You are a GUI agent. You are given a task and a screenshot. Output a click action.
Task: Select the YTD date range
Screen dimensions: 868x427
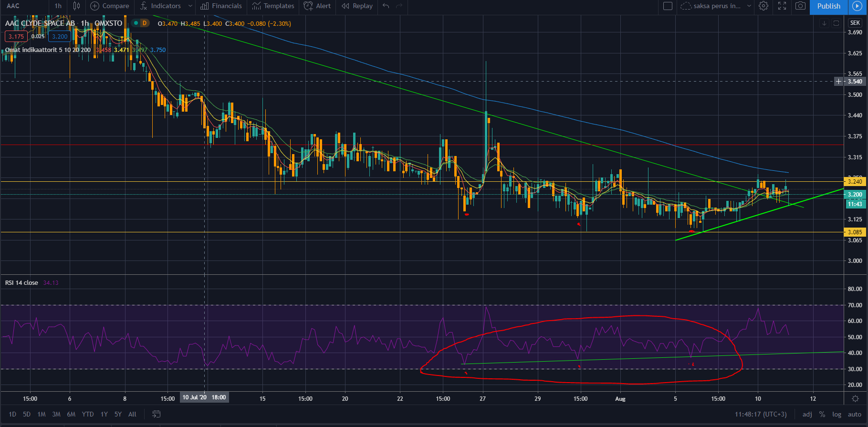coord(88,414)
